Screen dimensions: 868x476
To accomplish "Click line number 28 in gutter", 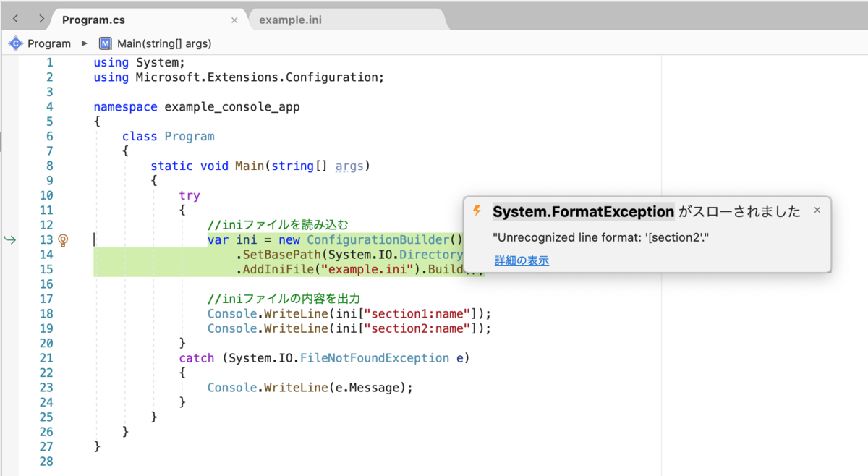I will [46, 462].
